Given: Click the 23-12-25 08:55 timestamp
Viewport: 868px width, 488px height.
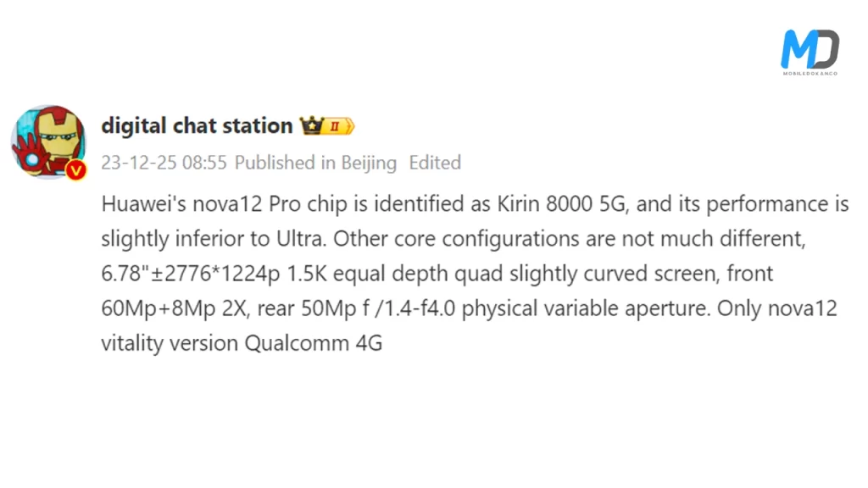Looking at the screenshot, I should [164, 163].
